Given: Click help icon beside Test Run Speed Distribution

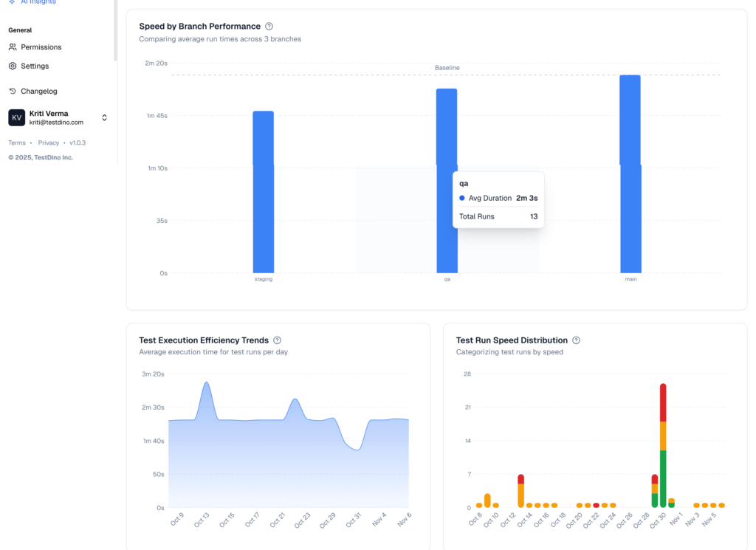Looking at the screenshot, I should [x=576, y=340].
